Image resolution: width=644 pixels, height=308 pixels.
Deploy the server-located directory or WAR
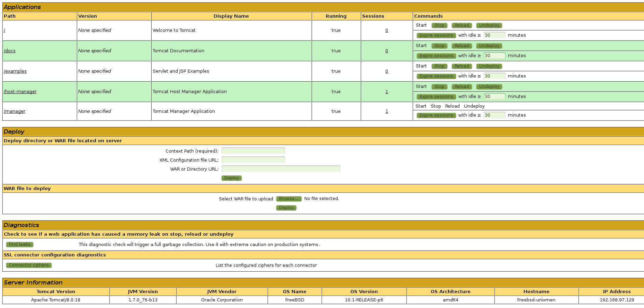232,178
